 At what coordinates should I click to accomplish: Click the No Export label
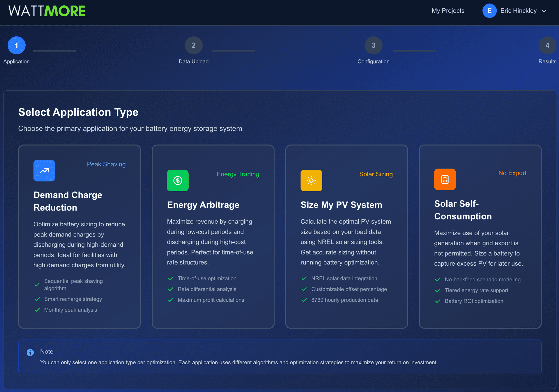[512, 173]
